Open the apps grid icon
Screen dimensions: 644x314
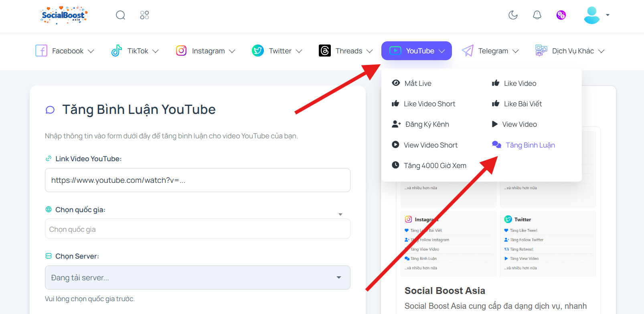pos(144,15)
